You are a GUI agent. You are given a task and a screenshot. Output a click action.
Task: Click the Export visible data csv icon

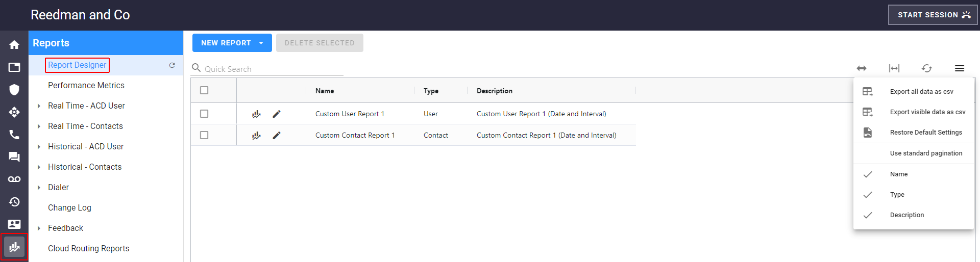pyautogui.click(x=868, y=112)
